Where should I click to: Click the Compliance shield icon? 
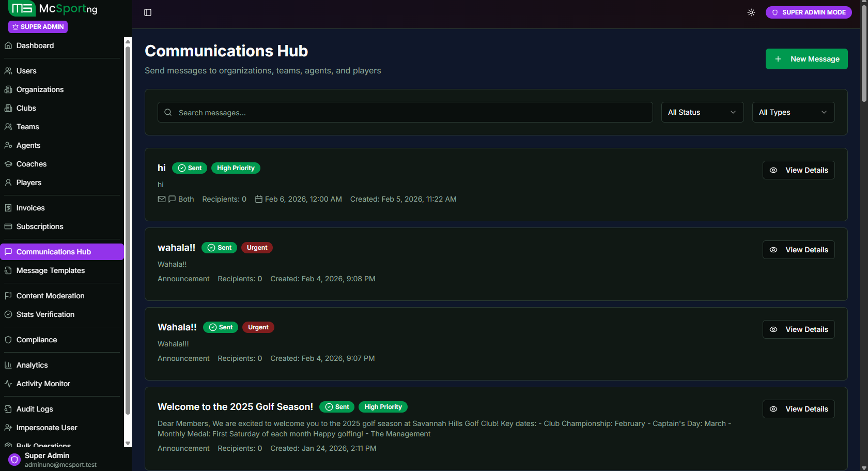pos(8,340)
